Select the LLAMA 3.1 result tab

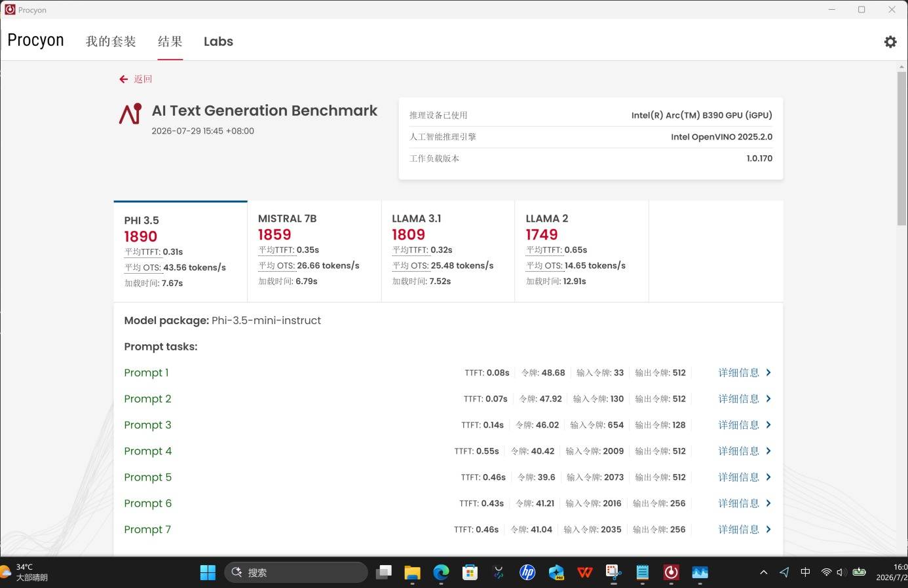(448, 251)
